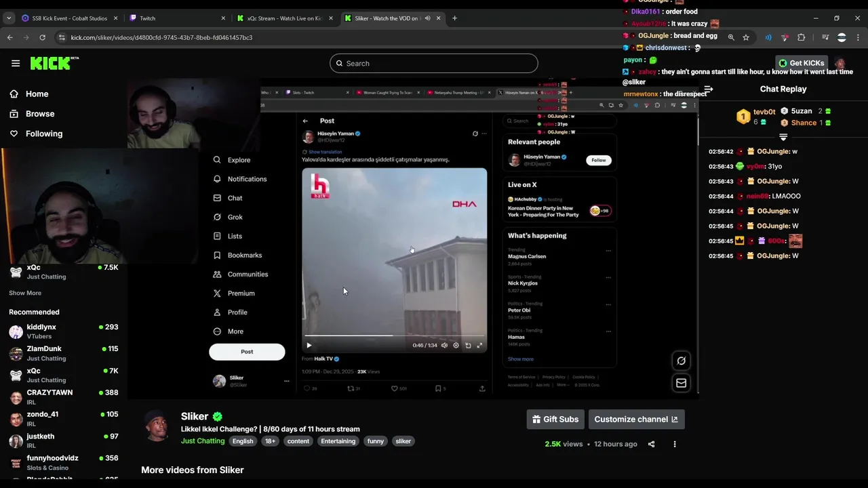Screen dimensions: 868x488
Task: Click Sliker channel avatar
Action: click(157, 426)
